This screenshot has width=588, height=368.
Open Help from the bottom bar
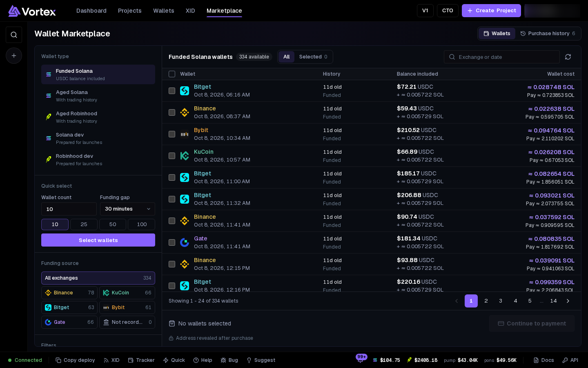pyautogui.click(x=203, y=360)
